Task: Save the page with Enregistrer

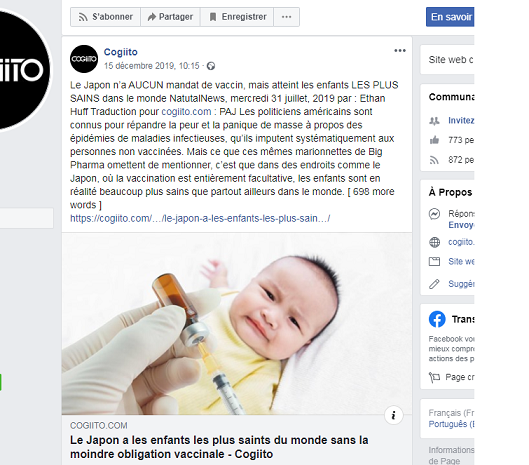Action: (x=237, y=17)
